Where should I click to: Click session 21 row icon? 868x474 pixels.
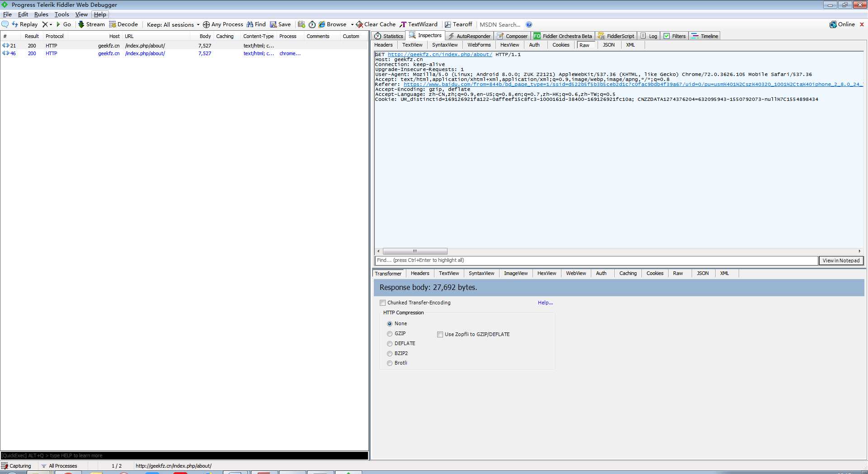6,46
